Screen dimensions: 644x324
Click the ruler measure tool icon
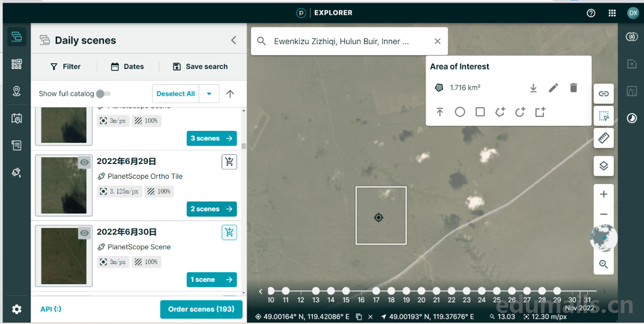(604, 138)
